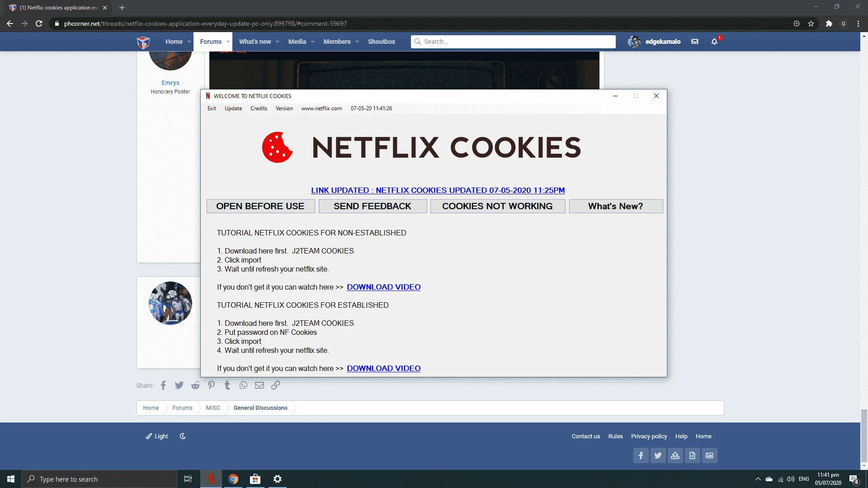Open Microsoft Store from taskbar
The height and width of the screenshot is (488, 868).
tap(255, 479)
